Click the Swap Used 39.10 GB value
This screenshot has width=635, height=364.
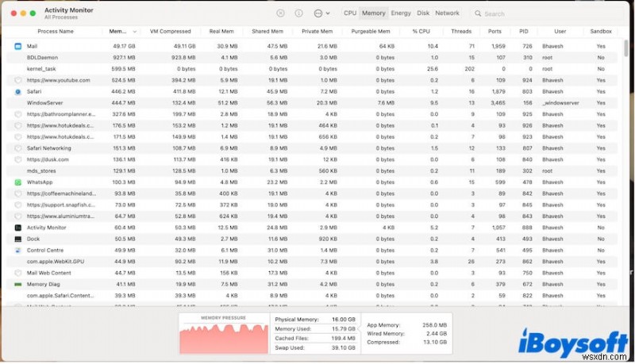[343, 348]
